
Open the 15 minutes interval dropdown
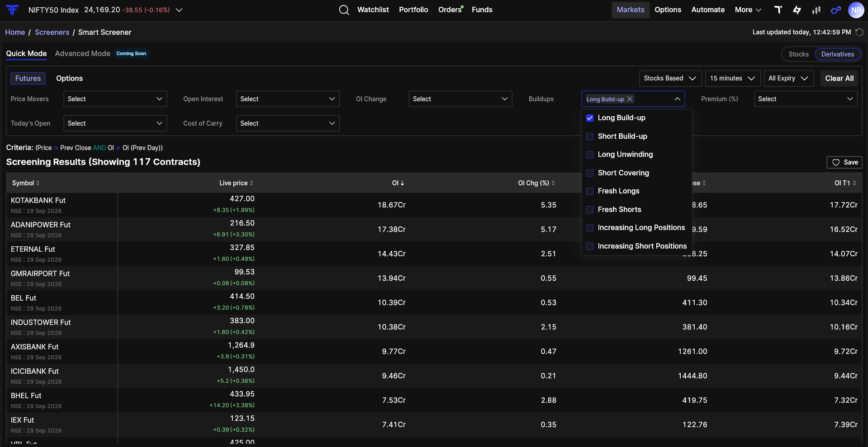[732, 78]
